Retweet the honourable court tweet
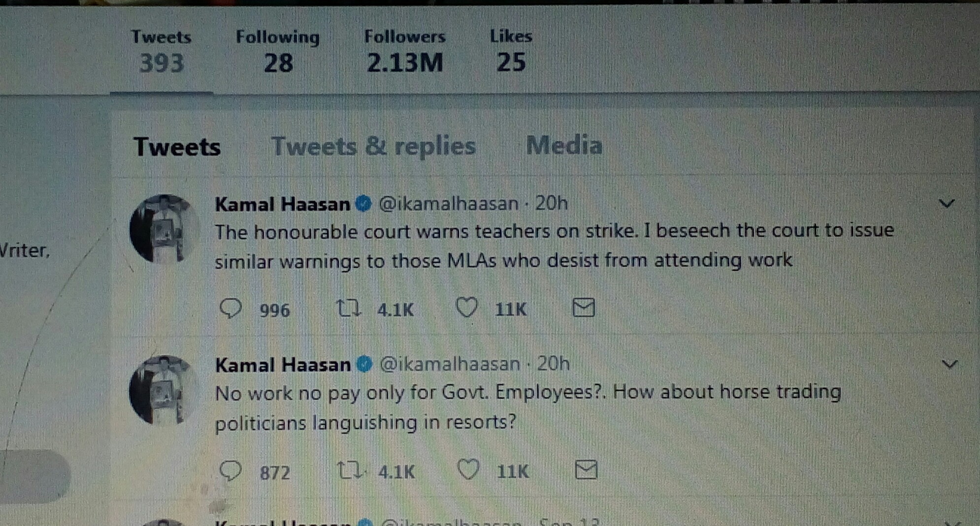 (x=349, y=309)
